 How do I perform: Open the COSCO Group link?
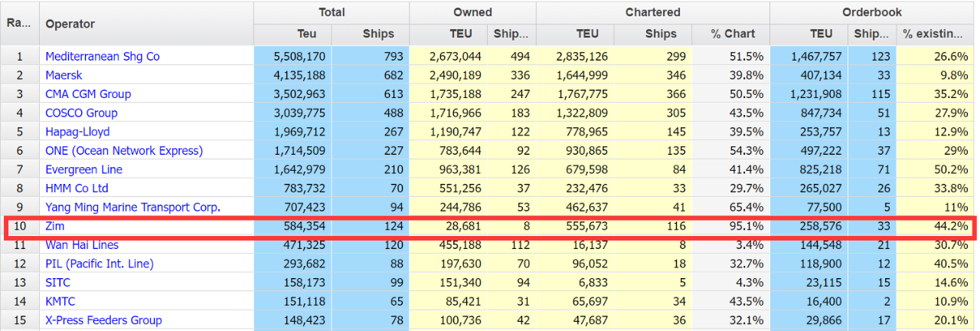(x=81, y=113)
